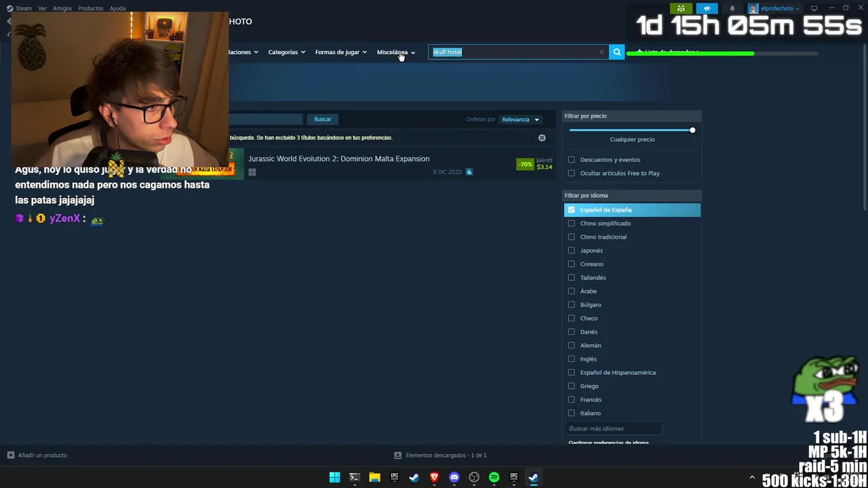Open elprofechoto account dropdown
This screenshot has height=488, width=868.
point(780,8)
